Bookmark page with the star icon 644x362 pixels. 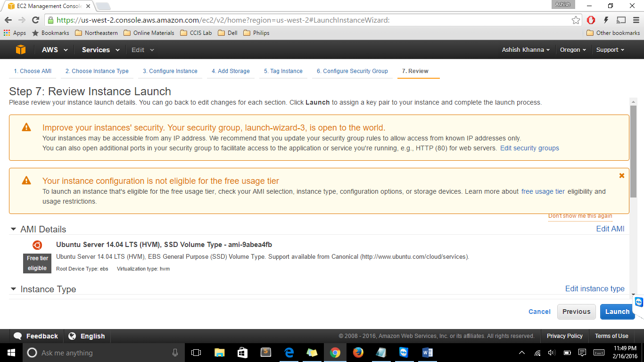coord(576,20)
